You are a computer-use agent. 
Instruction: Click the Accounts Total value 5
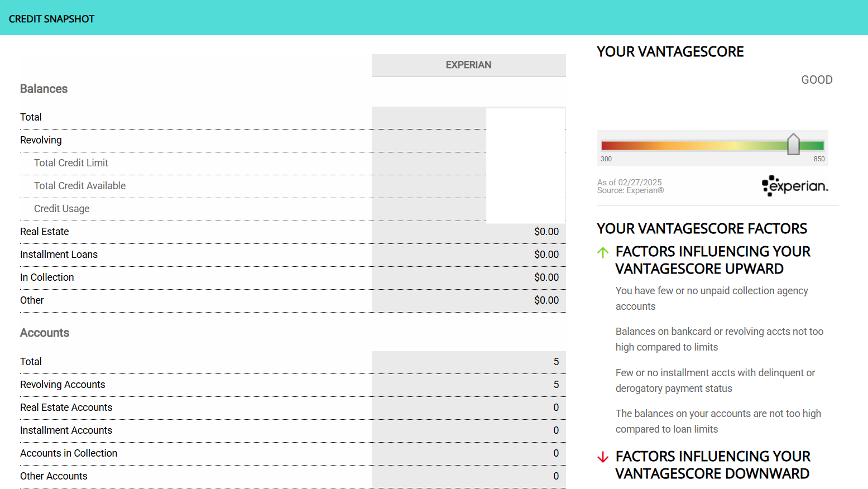(556, 362)
